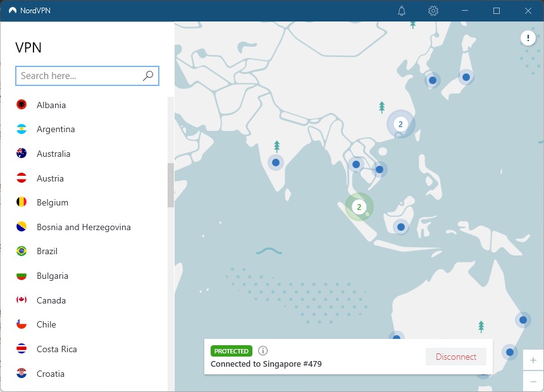The width and height of the screenshot is (544, 392).
Task: Focus the Search here input field
Action: click(87, 76)
